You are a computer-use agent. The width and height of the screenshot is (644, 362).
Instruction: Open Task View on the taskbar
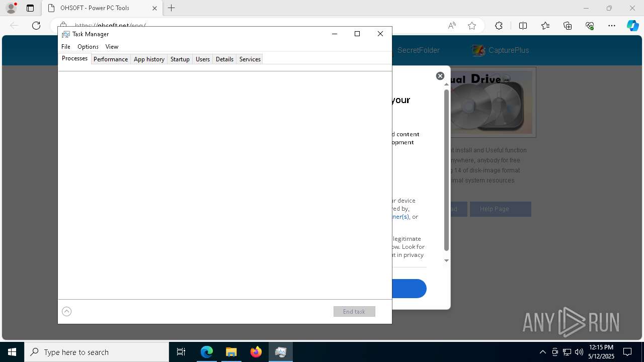(x=181, y=352)
